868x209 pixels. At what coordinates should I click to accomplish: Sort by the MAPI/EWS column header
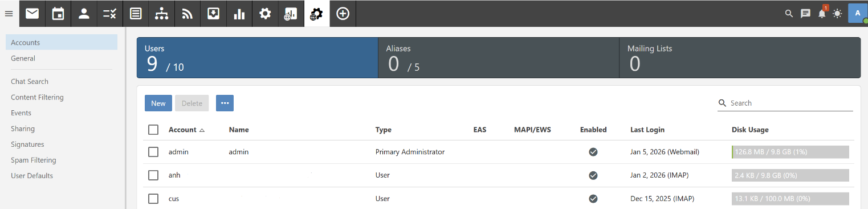pos(532,130)
